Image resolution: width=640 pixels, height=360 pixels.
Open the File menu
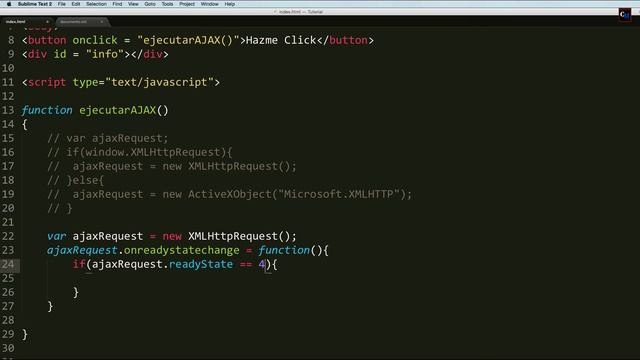click(62, 4)
